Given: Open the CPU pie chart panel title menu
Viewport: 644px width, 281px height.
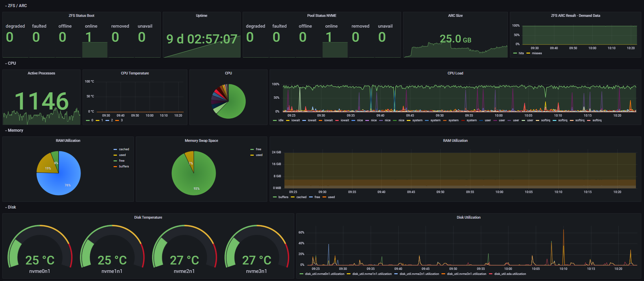Looking at the screenshot, I should [x=228, y=73].
